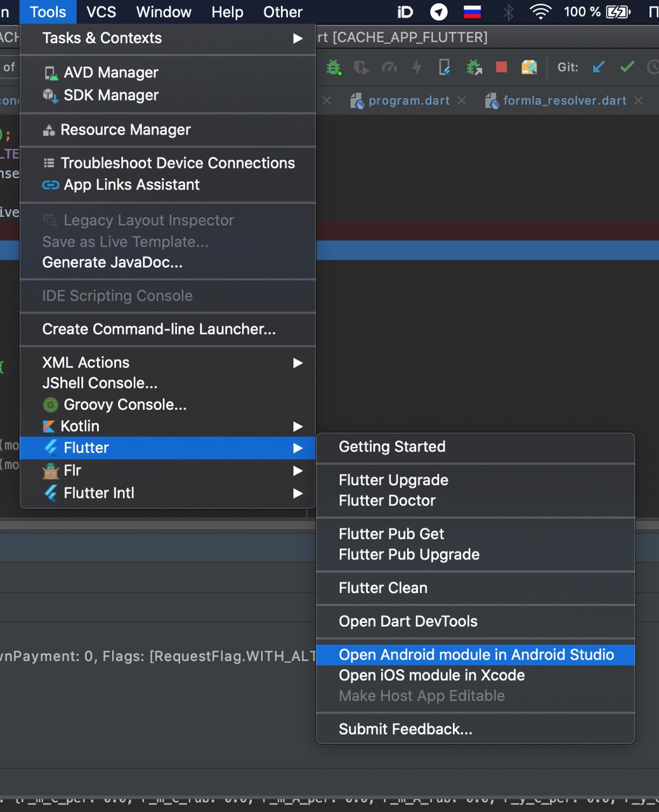Click the Russian flag input source

pyautogui.click(x=472, y=11)
